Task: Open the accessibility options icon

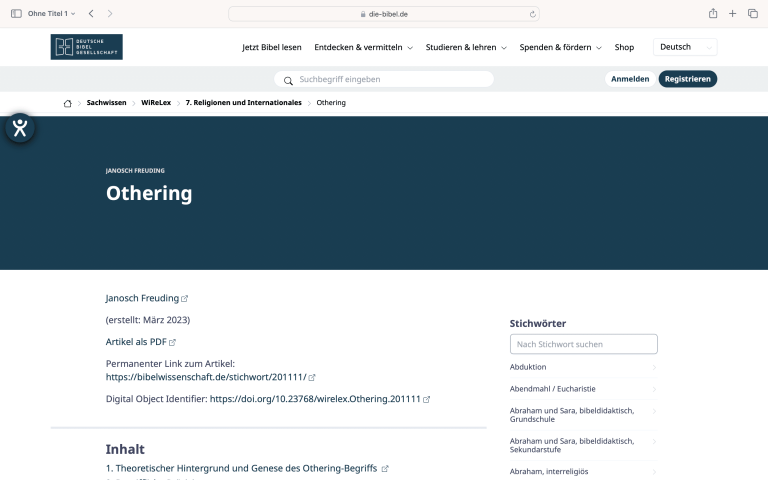Action: pos(19,128)
